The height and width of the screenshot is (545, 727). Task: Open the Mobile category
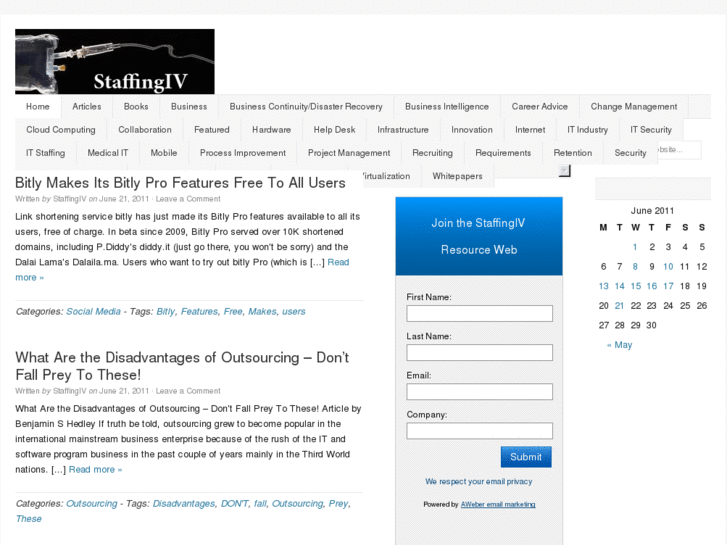pyautogui.click(x=164, y=153)
